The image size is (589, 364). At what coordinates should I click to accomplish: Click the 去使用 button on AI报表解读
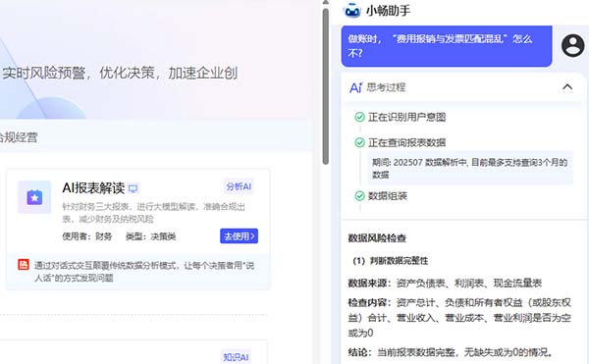tap(239, 236)
